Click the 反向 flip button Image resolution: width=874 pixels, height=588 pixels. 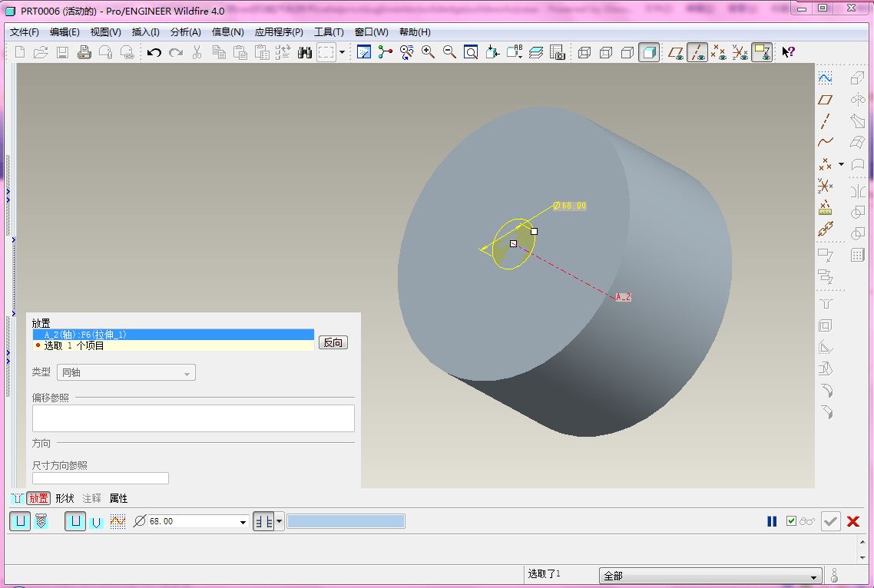(333, 342)
